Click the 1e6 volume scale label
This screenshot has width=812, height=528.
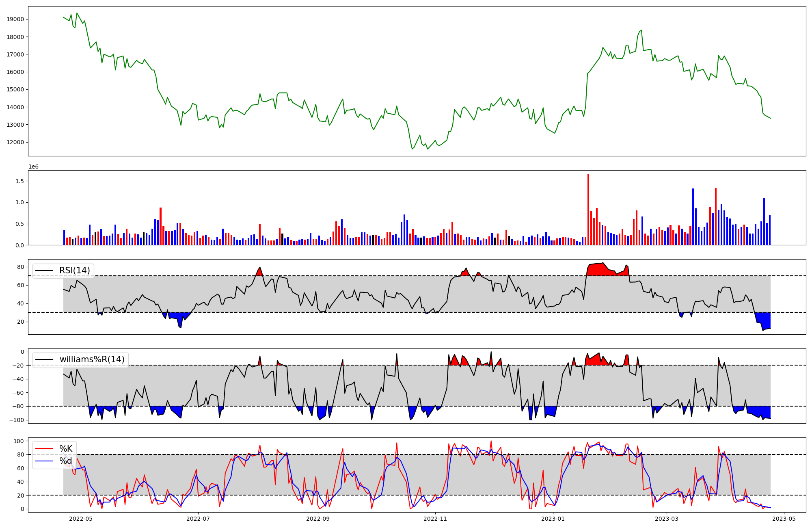click(33, 167)
